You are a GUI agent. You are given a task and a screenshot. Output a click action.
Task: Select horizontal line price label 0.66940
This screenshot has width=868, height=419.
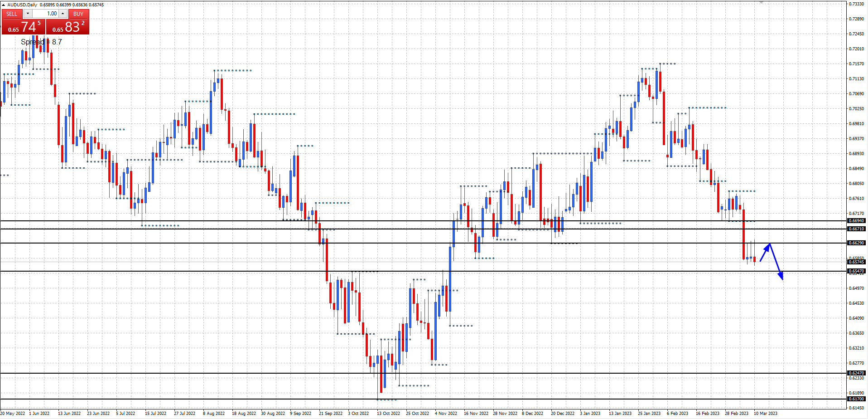click(856, 221)
